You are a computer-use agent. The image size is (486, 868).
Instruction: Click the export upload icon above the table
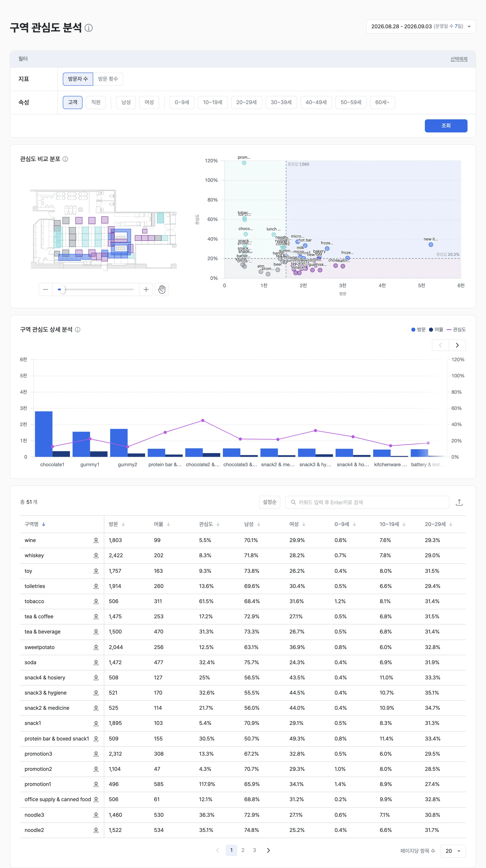[459, 502]
